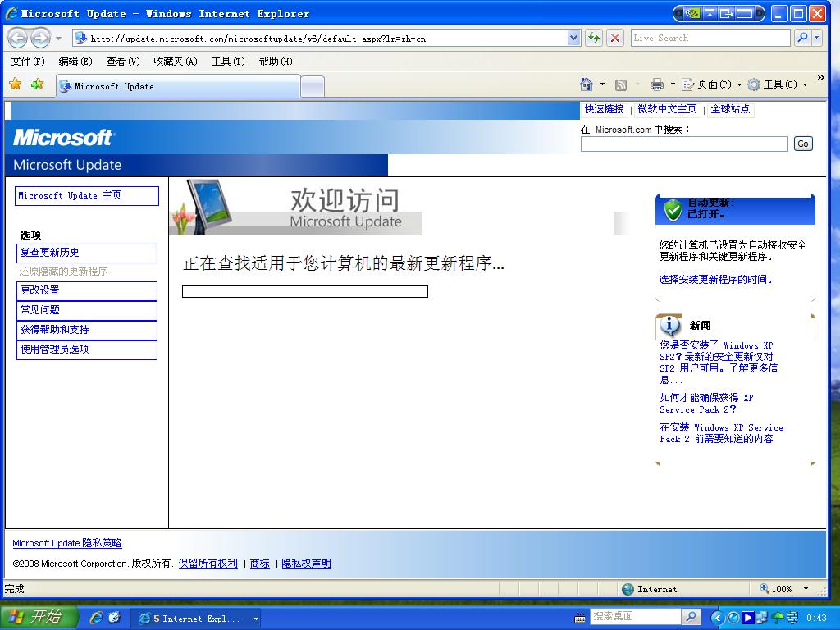Click the red Stop loading X icon
This screenshot has height=630, width=840.
[x=615, y=38]
